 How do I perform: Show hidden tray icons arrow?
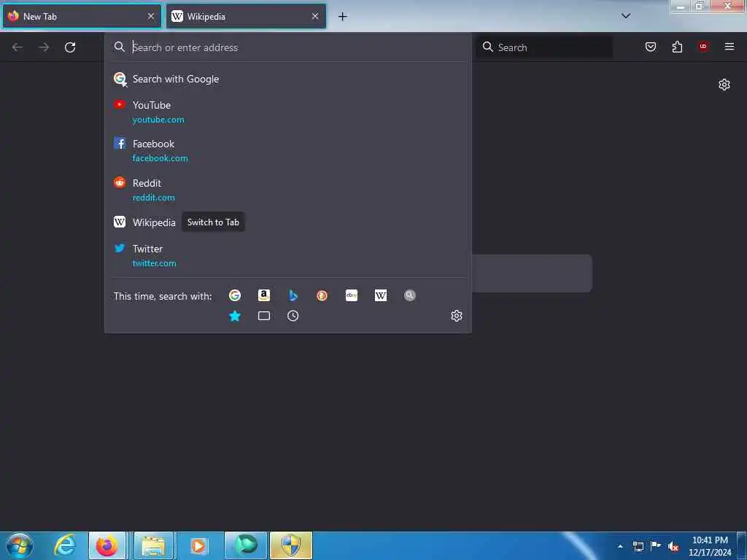(620, 546)
